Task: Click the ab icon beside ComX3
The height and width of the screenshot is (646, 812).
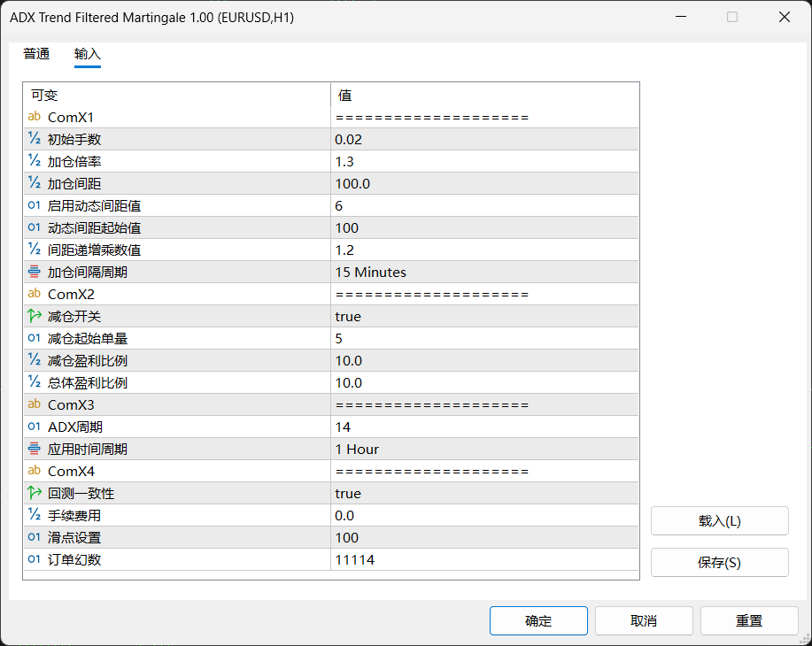Action: [x=35, y=404]
